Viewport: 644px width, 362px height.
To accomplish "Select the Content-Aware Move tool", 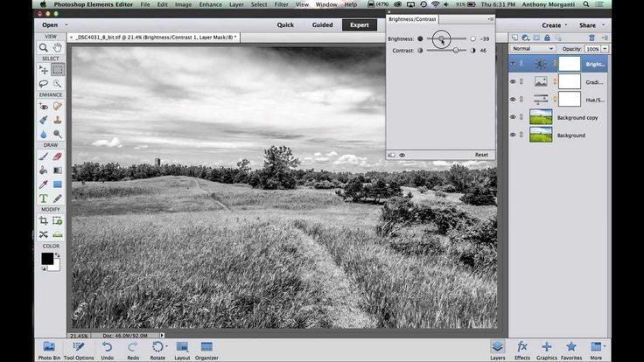I will tap(43, 234).
